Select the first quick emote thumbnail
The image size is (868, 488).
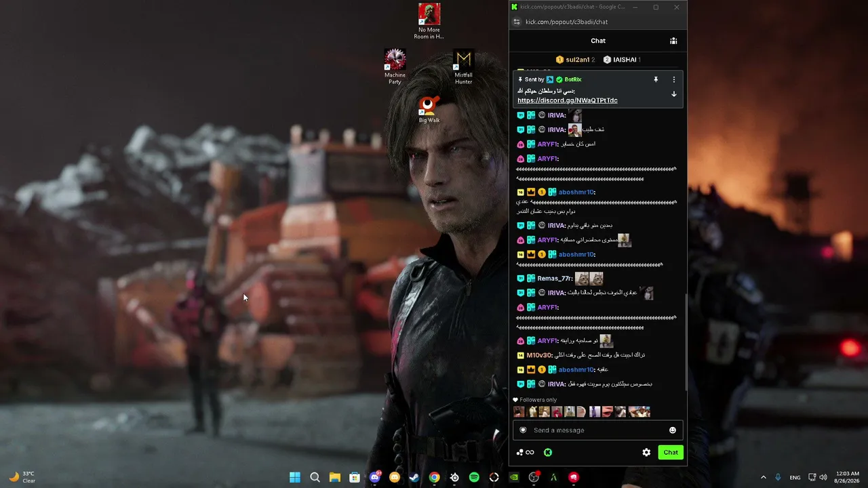[x=519, y=411]
